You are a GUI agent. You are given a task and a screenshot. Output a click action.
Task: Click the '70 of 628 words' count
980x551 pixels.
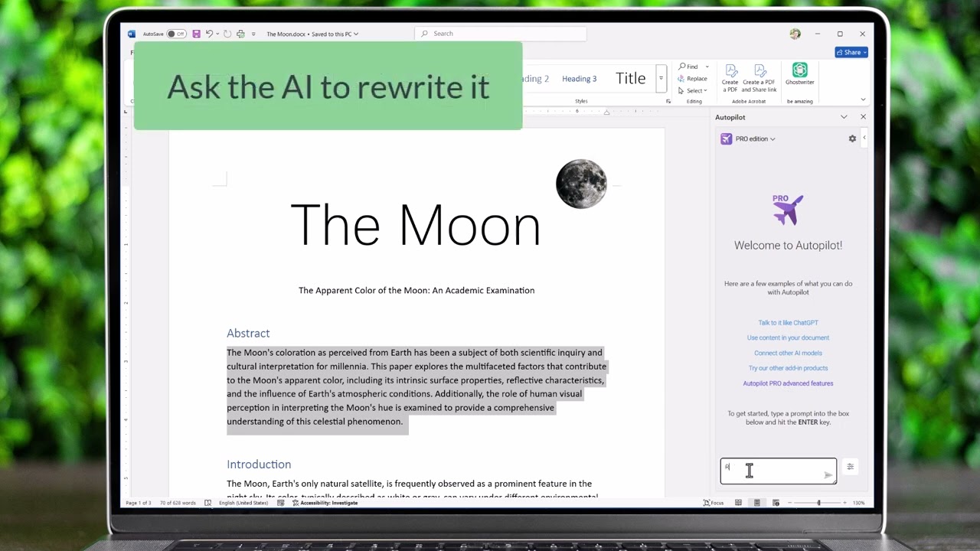pos(178,503)
